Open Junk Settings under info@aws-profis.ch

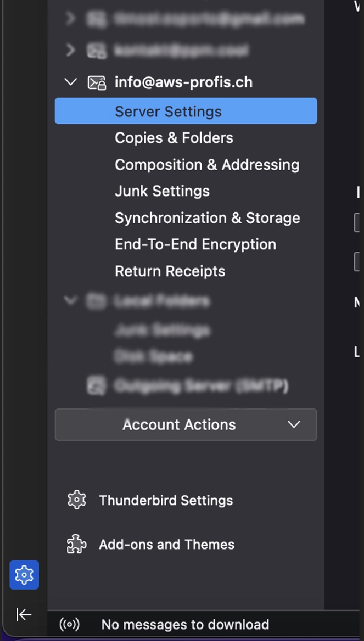[162, 191]
